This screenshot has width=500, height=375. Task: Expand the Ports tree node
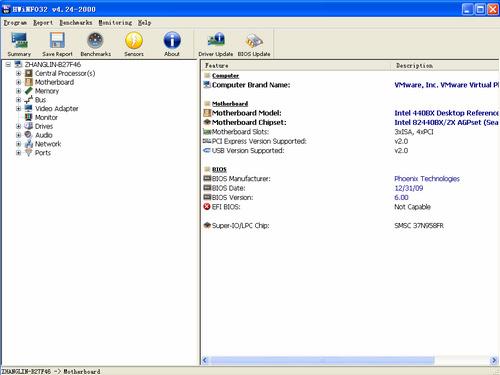click(19, 153)
